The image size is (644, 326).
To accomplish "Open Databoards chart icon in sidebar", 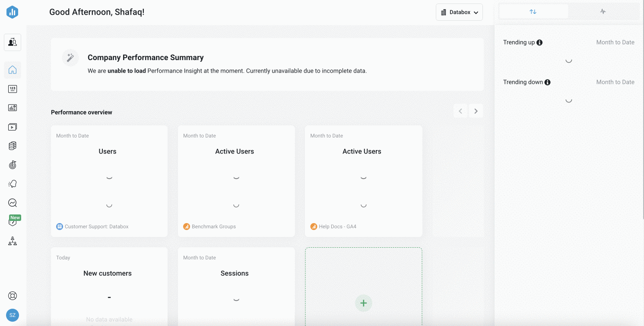I will tap(13, 108).
